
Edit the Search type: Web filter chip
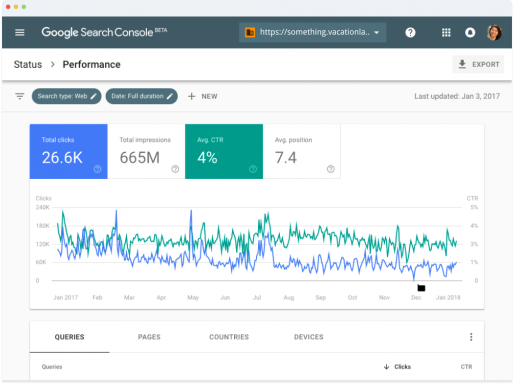click(x=66, y=96)
